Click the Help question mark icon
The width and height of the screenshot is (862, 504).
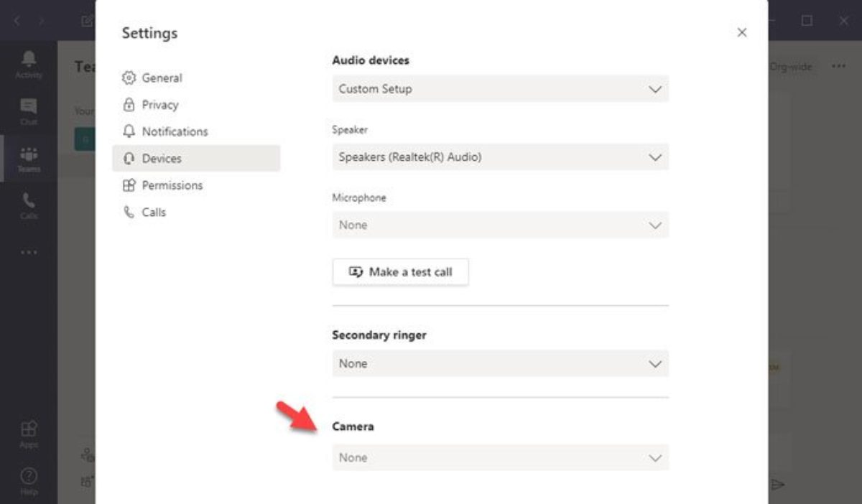point(29,480)
